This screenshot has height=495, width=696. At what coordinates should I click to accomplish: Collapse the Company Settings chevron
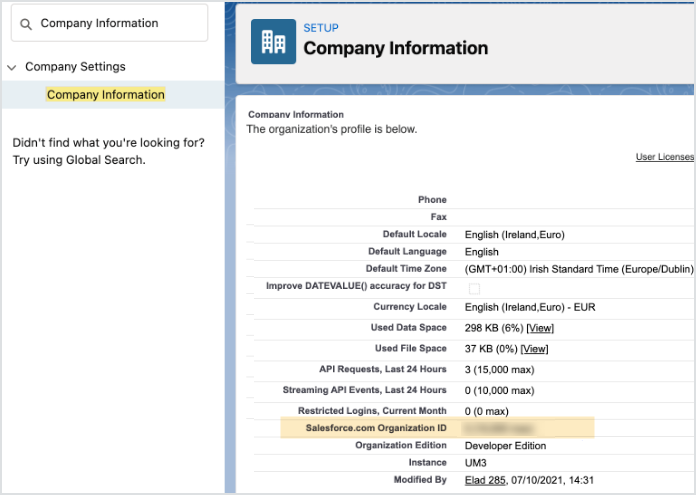12,67
